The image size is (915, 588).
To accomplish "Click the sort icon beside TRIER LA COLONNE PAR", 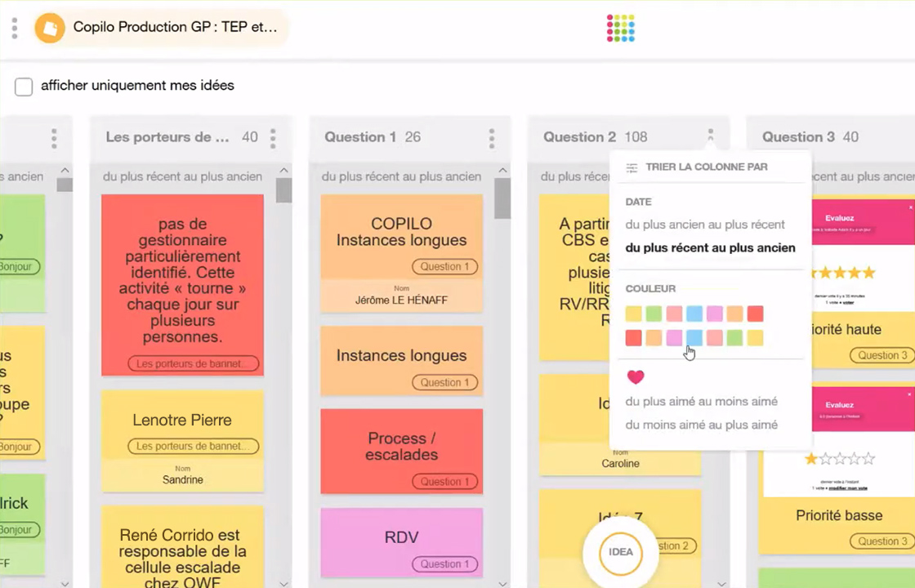I will [x=632, y=167].
